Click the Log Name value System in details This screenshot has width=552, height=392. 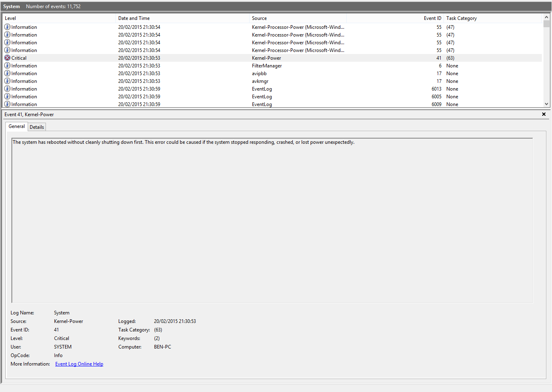(x=62, y=313)
